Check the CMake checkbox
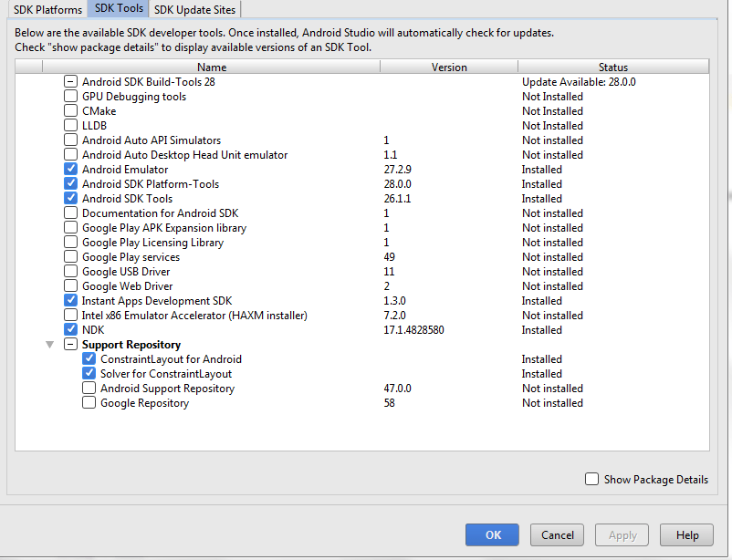 pos(70,110)
